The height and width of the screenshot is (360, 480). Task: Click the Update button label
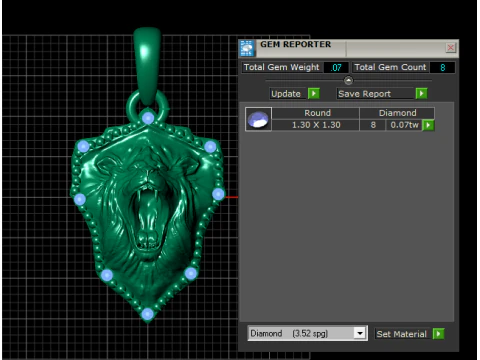[x=286, y=94]
